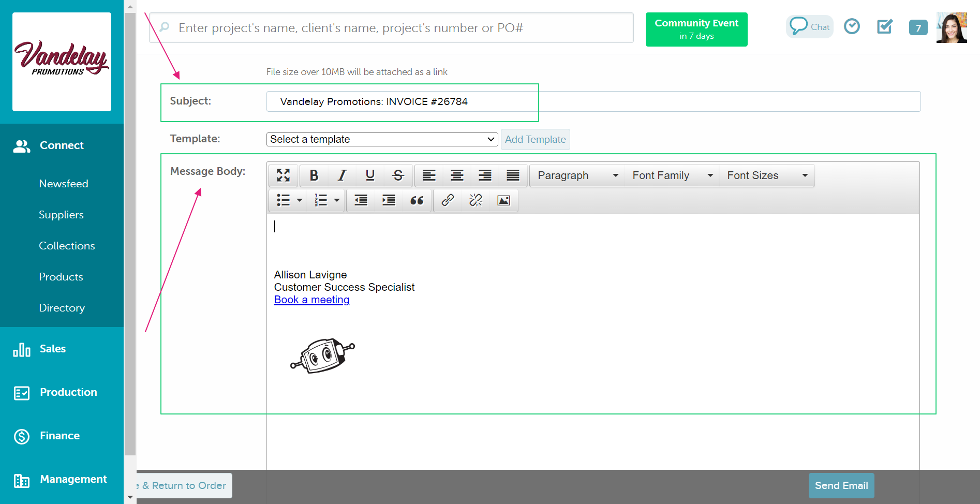Increase indent of text
The width and height of the screenshot is (980, 504).
(389, 200)
